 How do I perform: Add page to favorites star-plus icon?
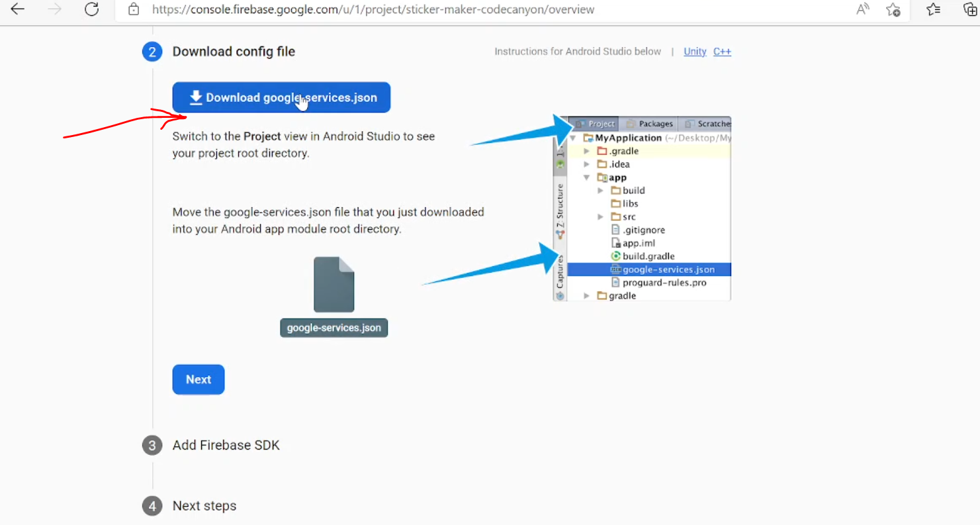[893, 9]
